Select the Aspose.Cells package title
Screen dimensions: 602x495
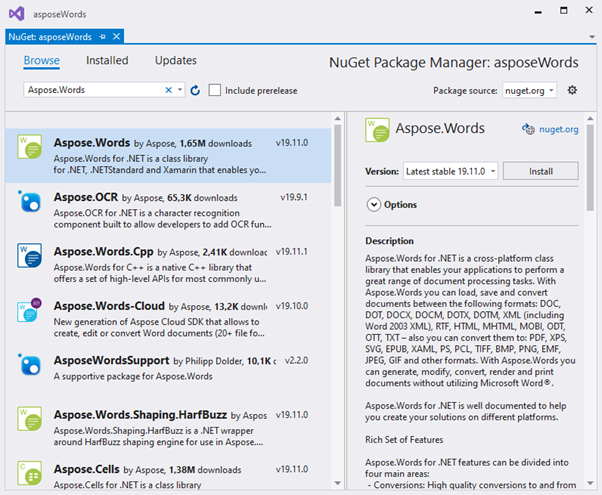point(87,469)
